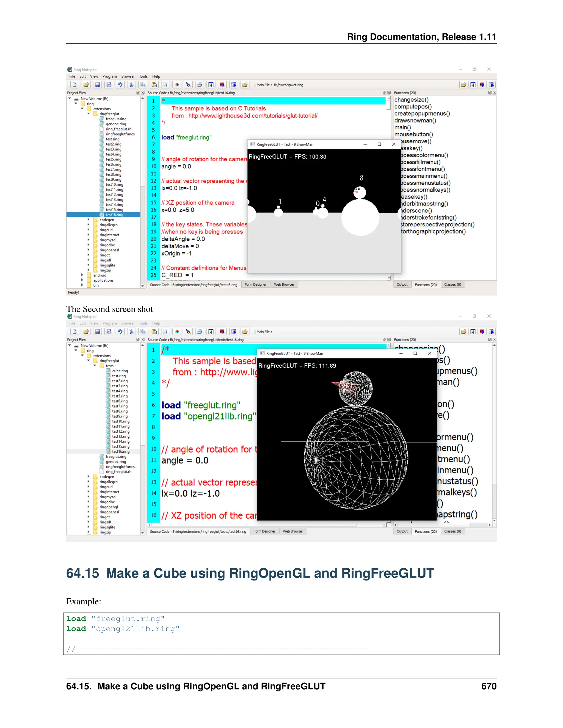This screenshot has height=728, width=563.
Task: Click Debug bug icon in top toolbar
Action: pyautogui.click(x=211, y=85)
